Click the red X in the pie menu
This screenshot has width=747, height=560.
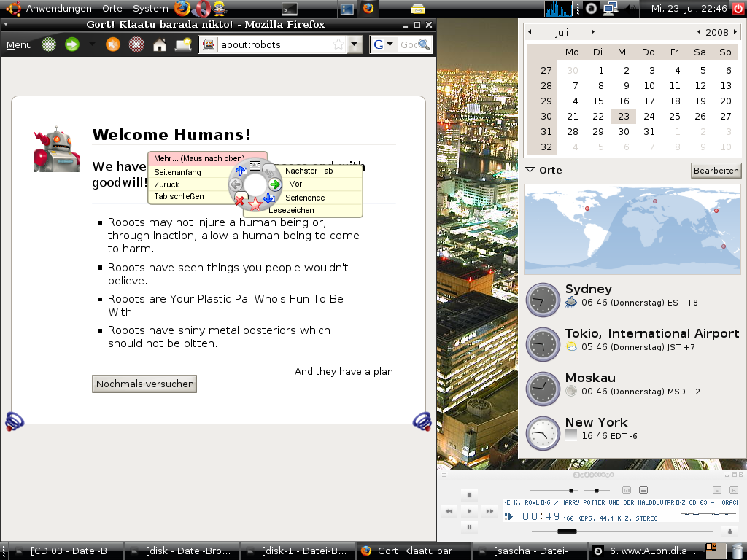(x=239, y=200)
